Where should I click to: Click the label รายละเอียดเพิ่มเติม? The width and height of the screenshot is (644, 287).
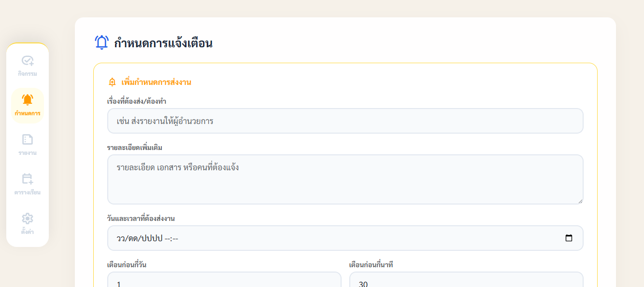click(135, 148)
